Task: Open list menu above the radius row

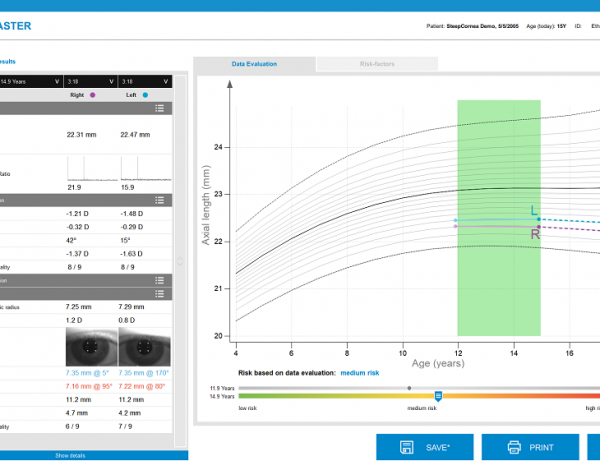Action: click(x=159, y=292)
